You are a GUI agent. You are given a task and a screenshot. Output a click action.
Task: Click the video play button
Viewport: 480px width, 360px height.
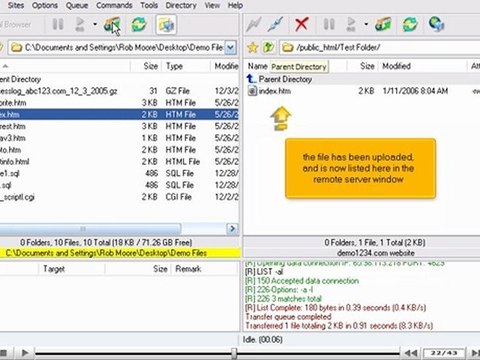(25, 353)
